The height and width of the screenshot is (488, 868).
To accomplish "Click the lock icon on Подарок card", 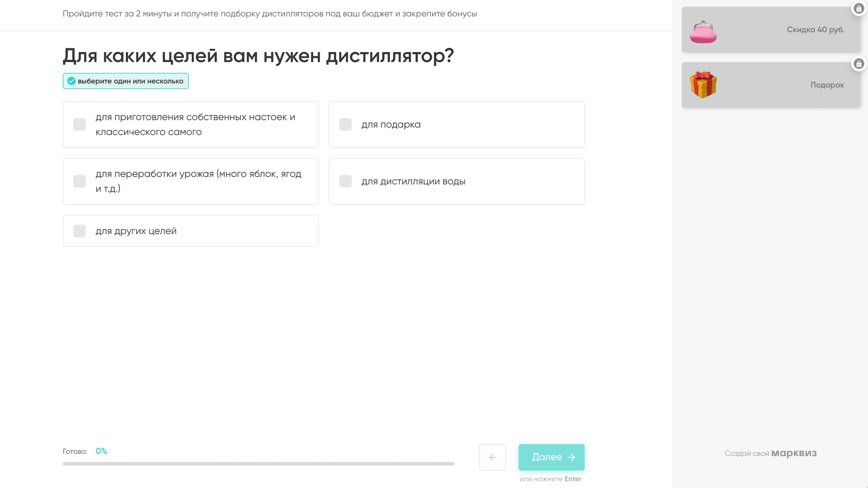I will click(859, 64).
